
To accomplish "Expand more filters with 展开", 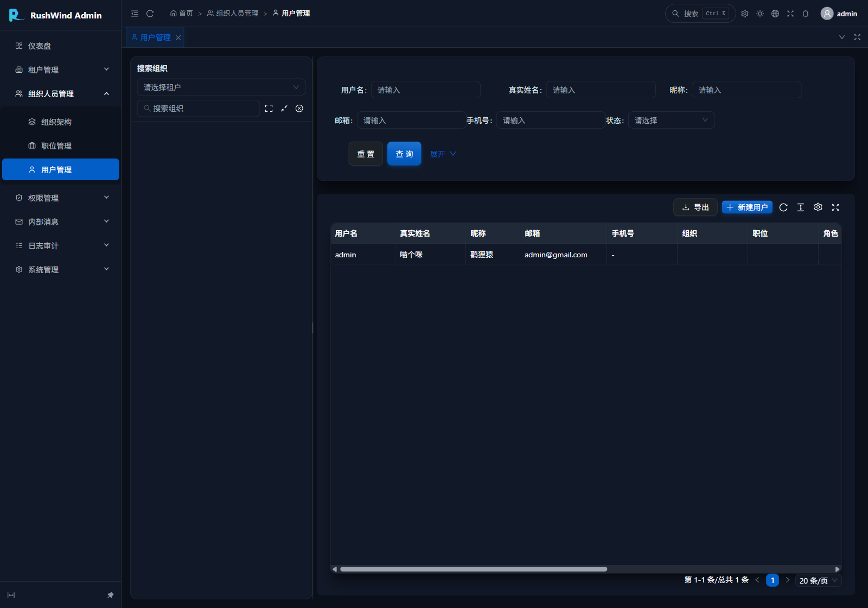I will coord(443,154).
